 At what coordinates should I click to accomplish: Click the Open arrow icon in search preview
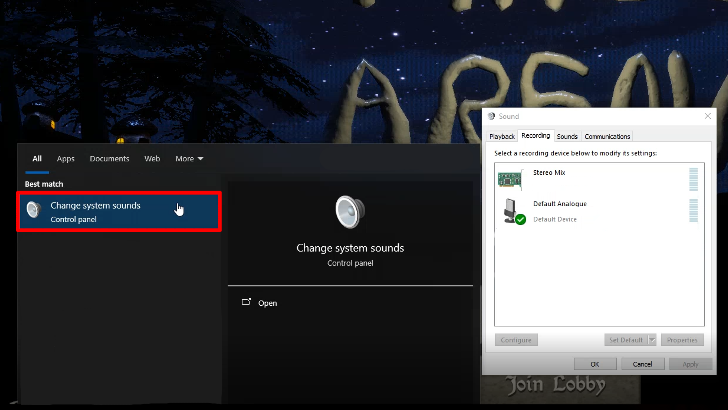click(247, 302)
